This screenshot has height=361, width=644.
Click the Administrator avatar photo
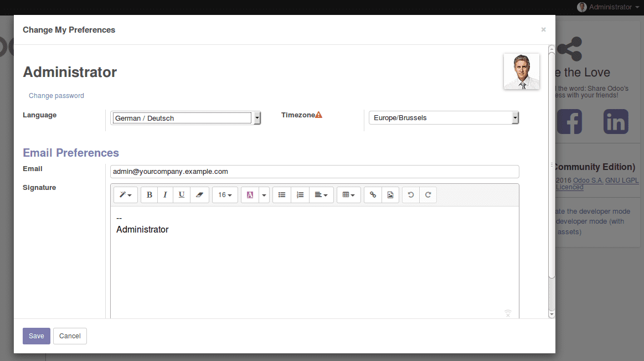pos(522,71)
